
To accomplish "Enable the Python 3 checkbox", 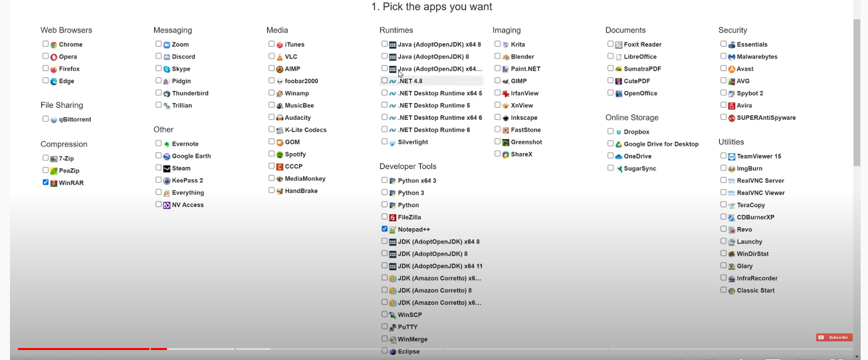I will pyautogui.click(x=384, y=192).
